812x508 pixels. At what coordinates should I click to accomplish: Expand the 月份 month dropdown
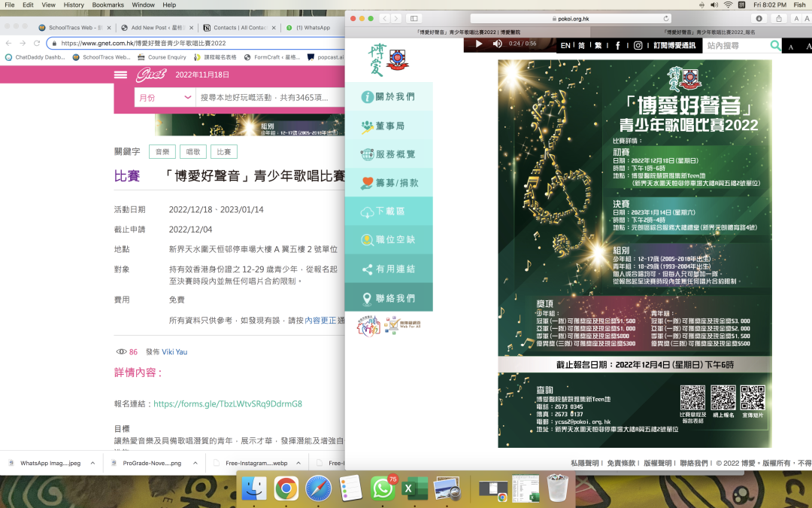165,97
